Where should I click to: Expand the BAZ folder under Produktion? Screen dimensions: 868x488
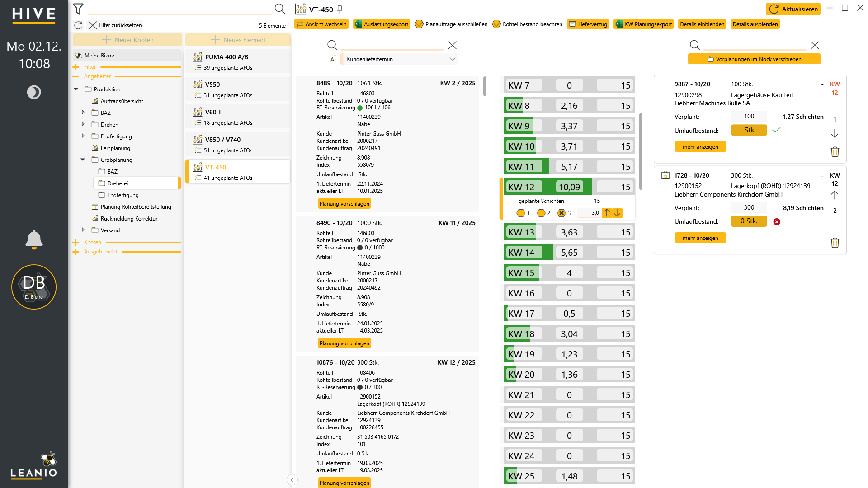pyautogui.click(x=83, y=113)
